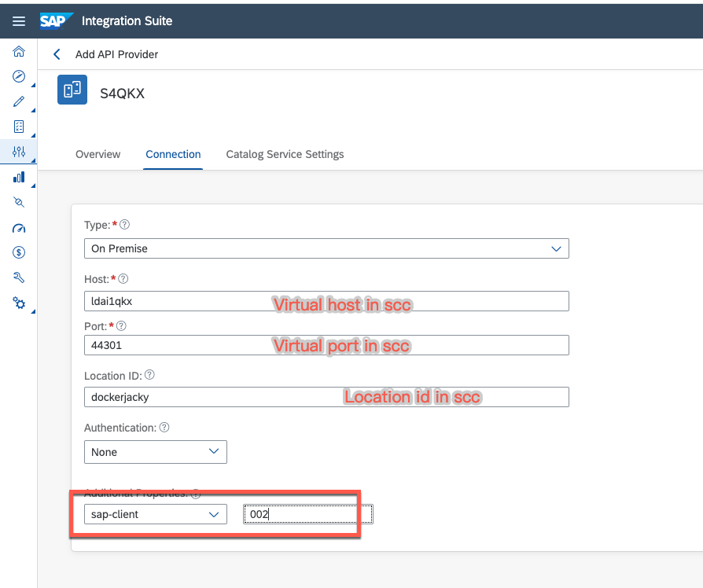This screenshot has width=703, height=588.
Task: Click the Add API Provider title
Action: tap(116, 54)
